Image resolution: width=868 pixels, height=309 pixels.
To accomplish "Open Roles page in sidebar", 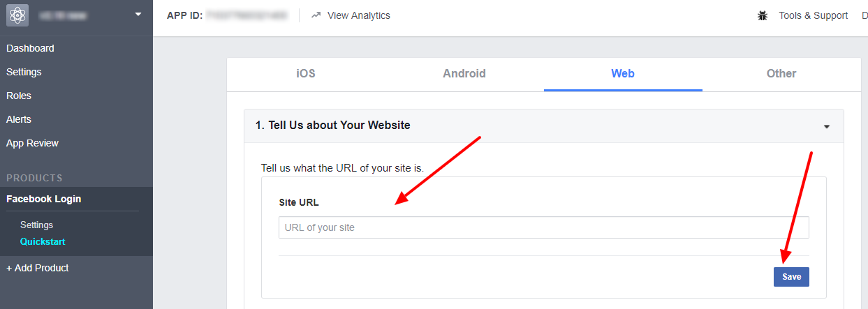I will 19,96.
